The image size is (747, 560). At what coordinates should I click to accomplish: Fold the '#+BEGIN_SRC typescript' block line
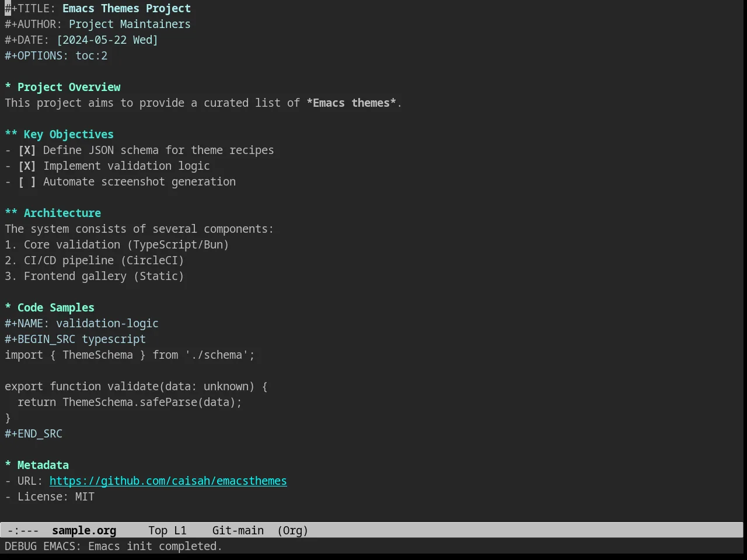[75, 339]
